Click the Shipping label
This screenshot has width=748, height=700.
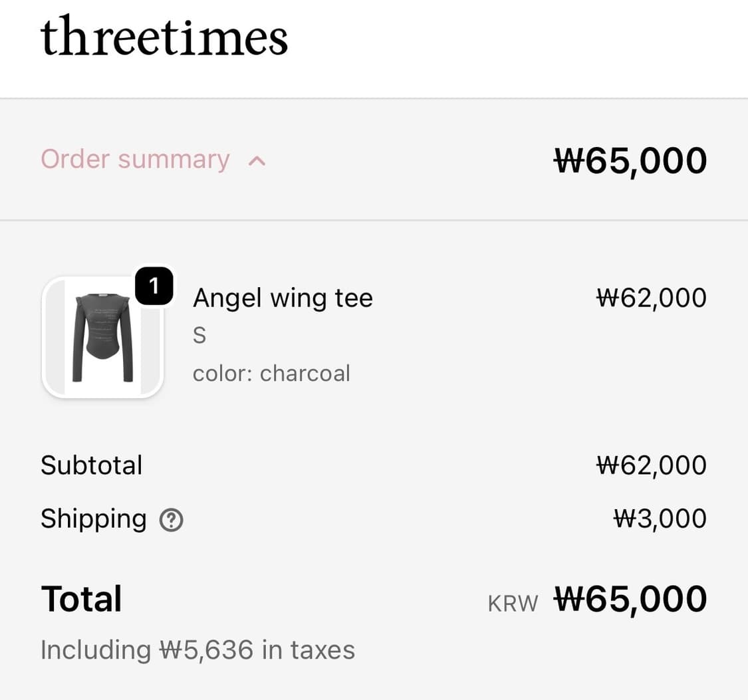coord(94,519)
